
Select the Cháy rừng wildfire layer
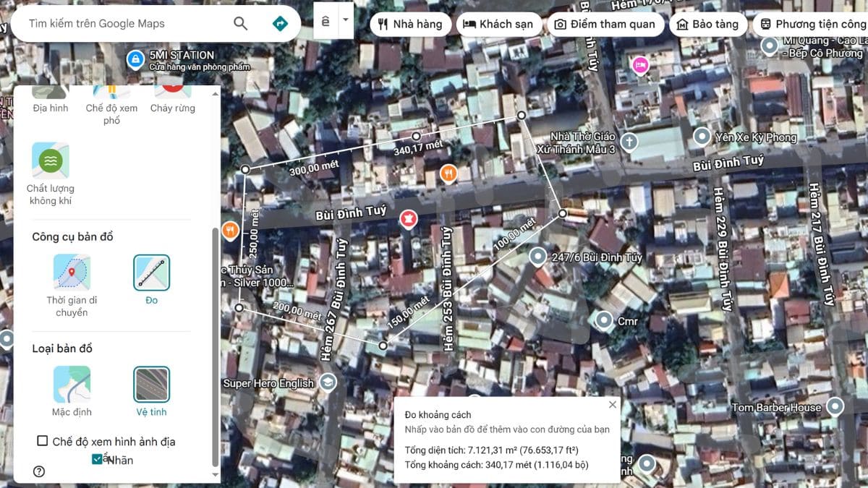173,99
